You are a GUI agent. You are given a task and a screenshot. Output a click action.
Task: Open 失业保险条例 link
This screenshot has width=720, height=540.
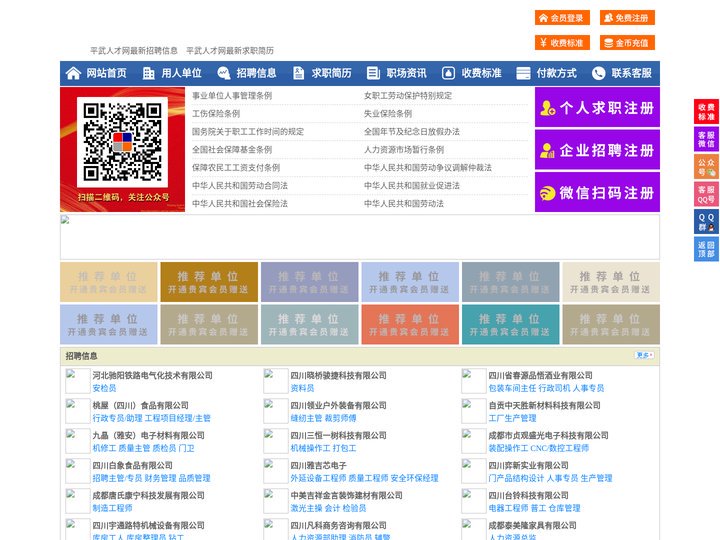(388, 113)
